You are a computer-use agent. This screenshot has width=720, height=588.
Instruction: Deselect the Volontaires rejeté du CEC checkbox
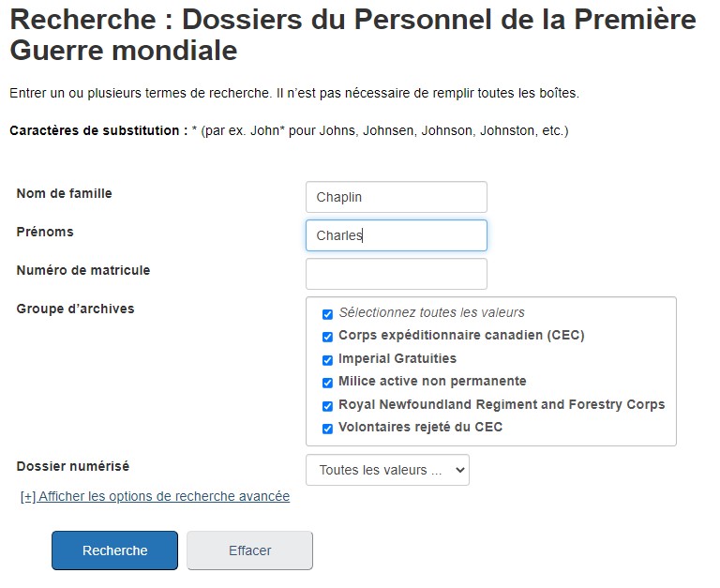328,429
